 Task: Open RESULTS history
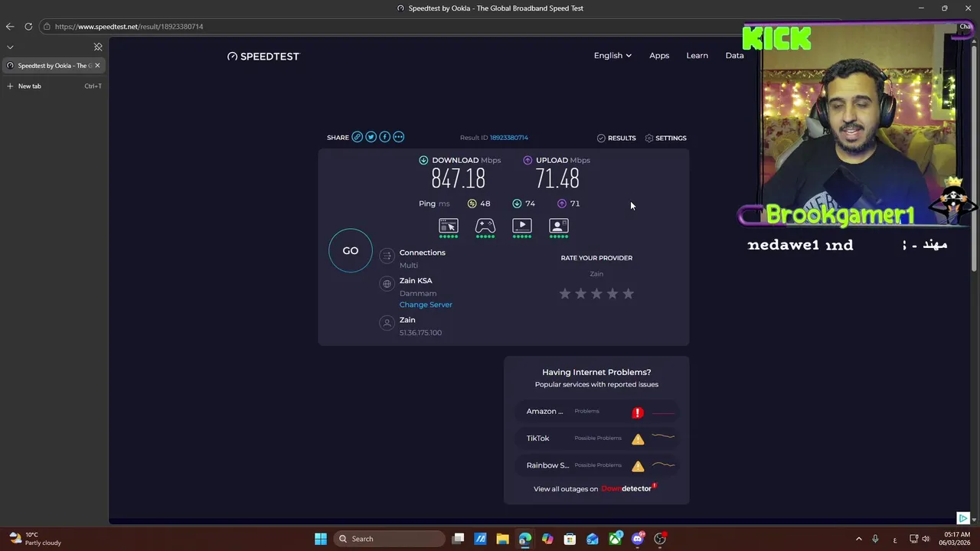click(x=616, y=138)
